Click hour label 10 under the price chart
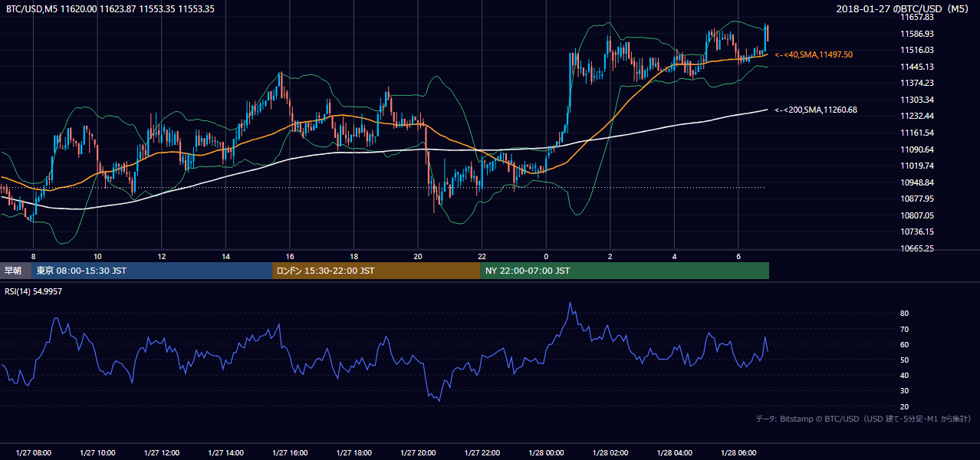The height and width of the screenshot is (460, 980). click(97, 256)
